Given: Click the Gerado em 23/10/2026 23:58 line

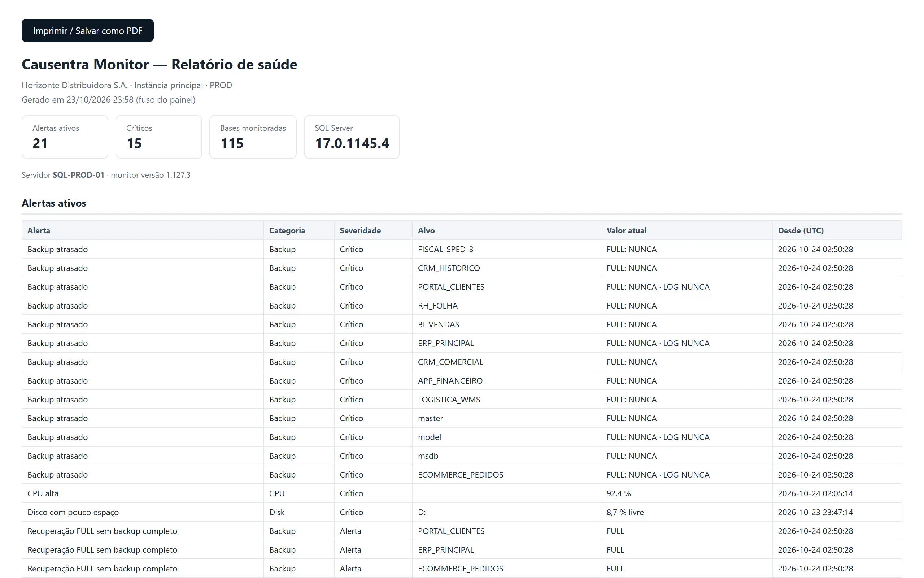Looking at the screenshot, I should pyautogui.click(x=108, y=100).
